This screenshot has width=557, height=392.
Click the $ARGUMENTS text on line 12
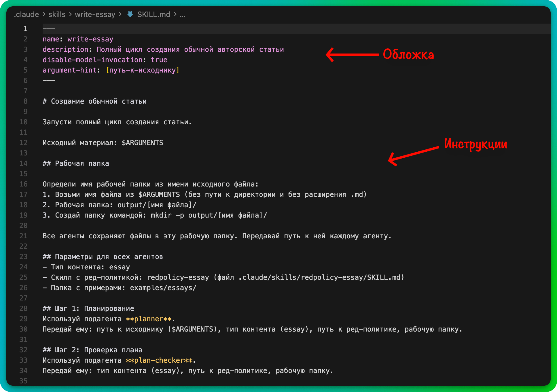[142, 143]
